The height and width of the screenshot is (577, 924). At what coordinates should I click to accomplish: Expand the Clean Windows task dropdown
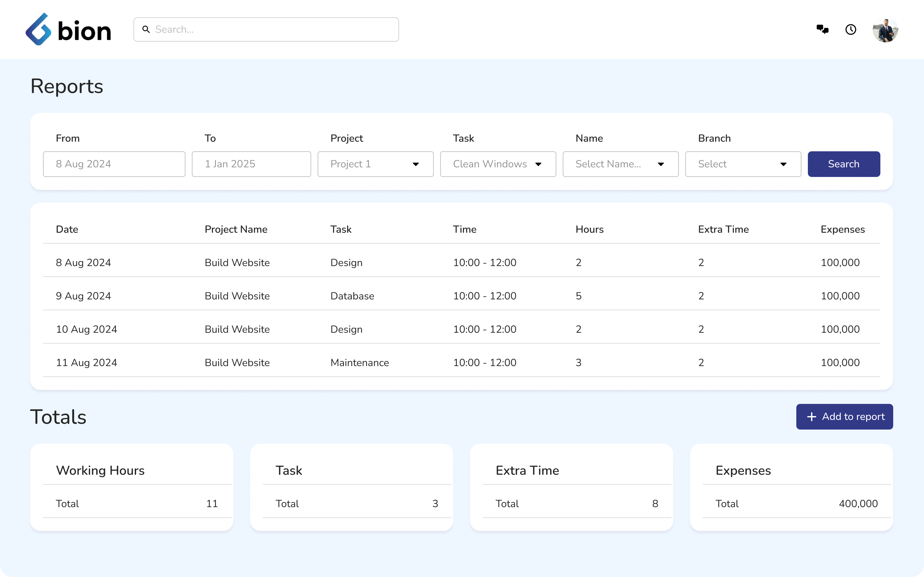coord(498,164)
